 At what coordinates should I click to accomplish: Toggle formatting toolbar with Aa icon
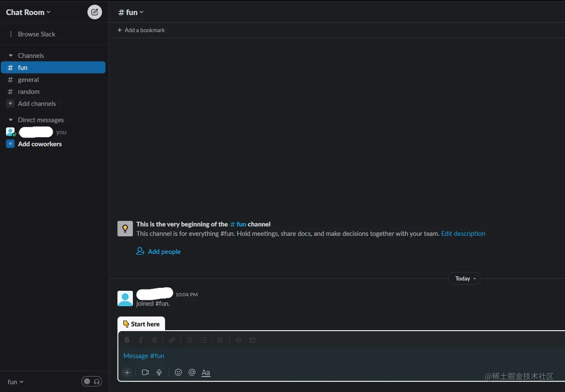206,373
